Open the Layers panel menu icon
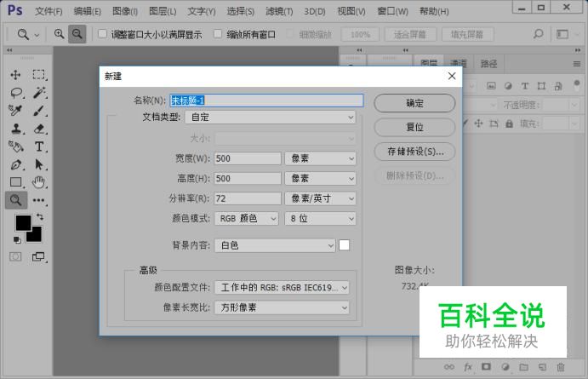 [577, 64]
